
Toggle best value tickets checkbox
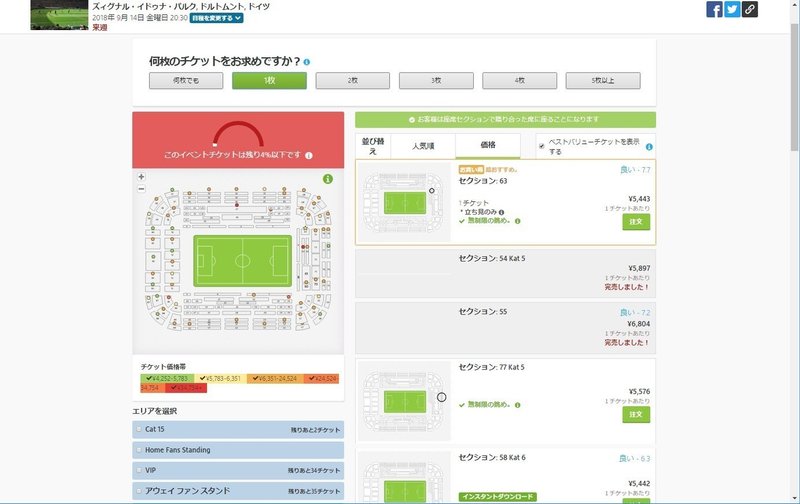[541, 146]
